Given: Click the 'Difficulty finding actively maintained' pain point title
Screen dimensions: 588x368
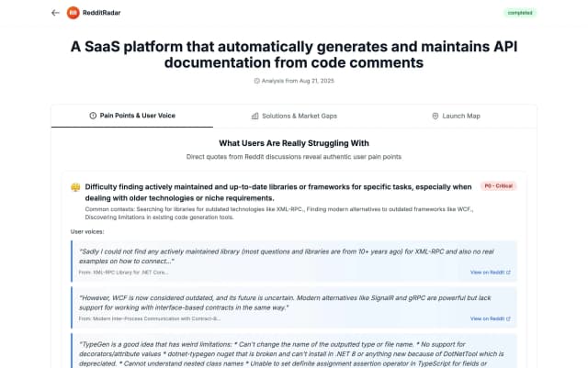Looking at the screenshot, I should pyautogui.click(x=278, y=192).
